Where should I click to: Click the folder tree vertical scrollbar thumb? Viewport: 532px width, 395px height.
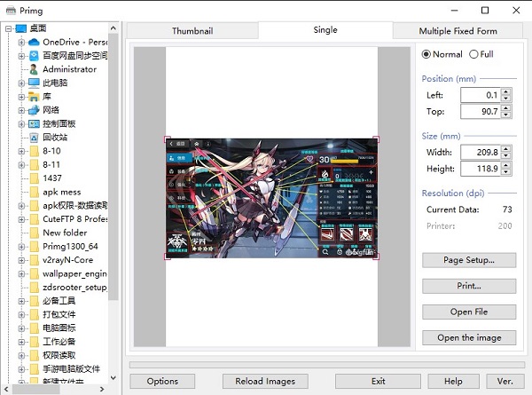point(113,167)
